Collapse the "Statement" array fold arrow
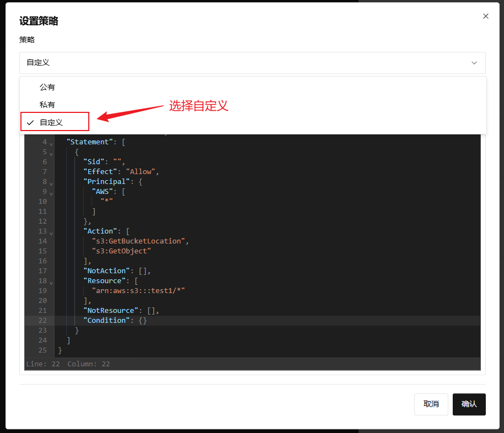 coord(51,143)
